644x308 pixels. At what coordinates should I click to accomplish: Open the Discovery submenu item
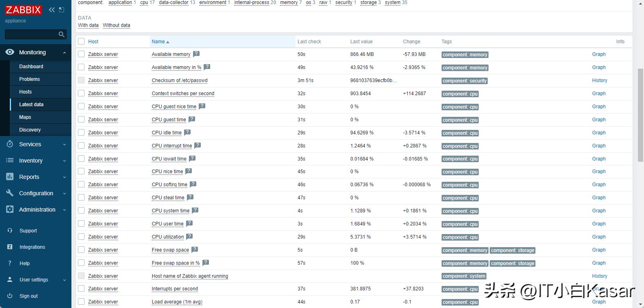click(x=30, y=130)
